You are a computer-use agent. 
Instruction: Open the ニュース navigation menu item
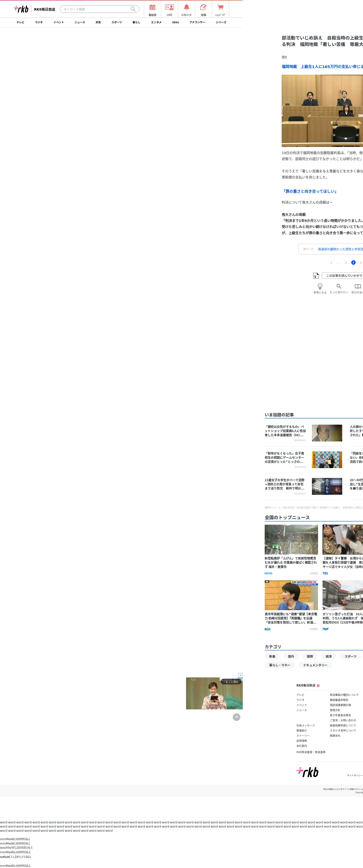click(x=80, y=22)
